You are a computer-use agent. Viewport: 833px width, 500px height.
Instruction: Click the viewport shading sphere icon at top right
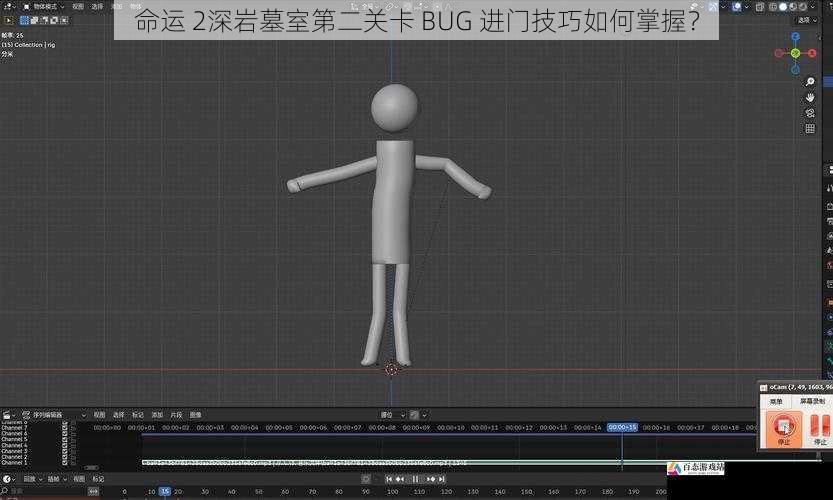pos(783,7)
